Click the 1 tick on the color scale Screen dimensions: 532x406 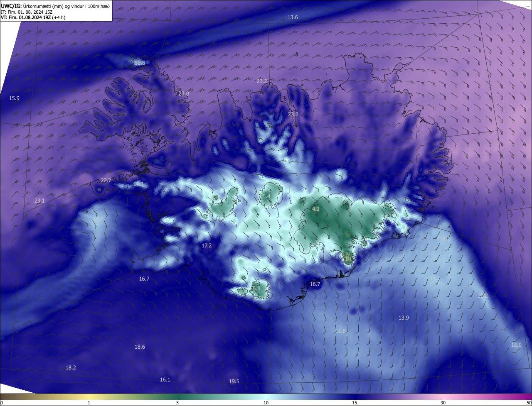click(89, 403)
